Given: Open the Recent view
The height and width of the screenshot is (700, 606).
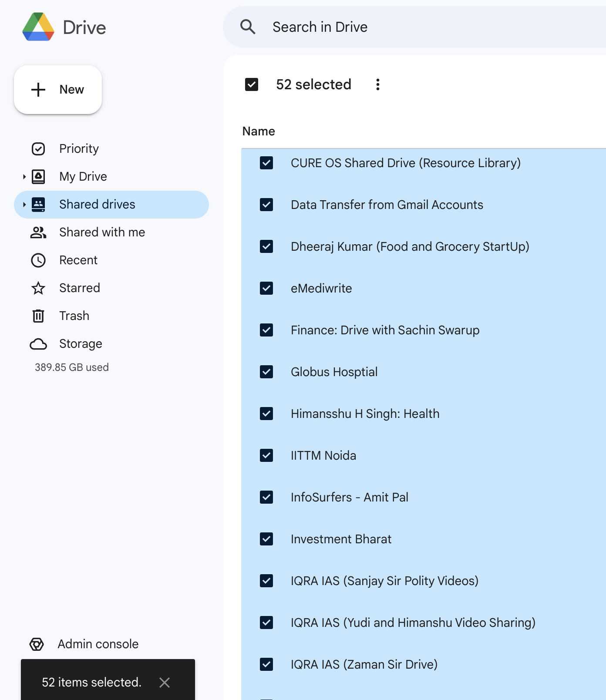Looking at the screenshot, I should 78,260.
